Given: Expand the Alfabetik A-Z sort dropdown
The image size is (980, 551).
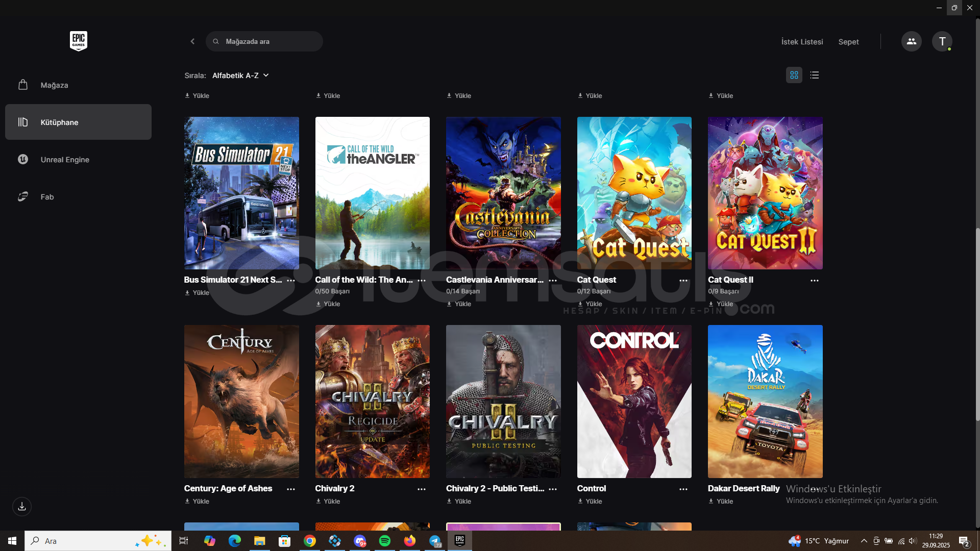Looking at the screenshot, I should coord(240,76).
